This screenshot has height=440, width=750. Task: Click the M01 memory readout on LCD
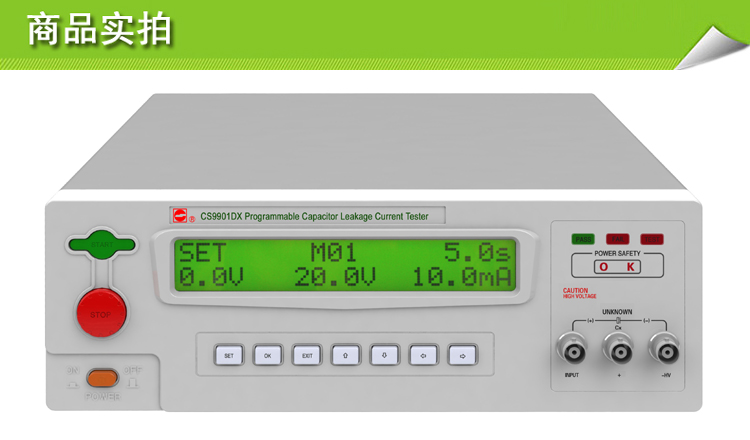coord(333,252)
